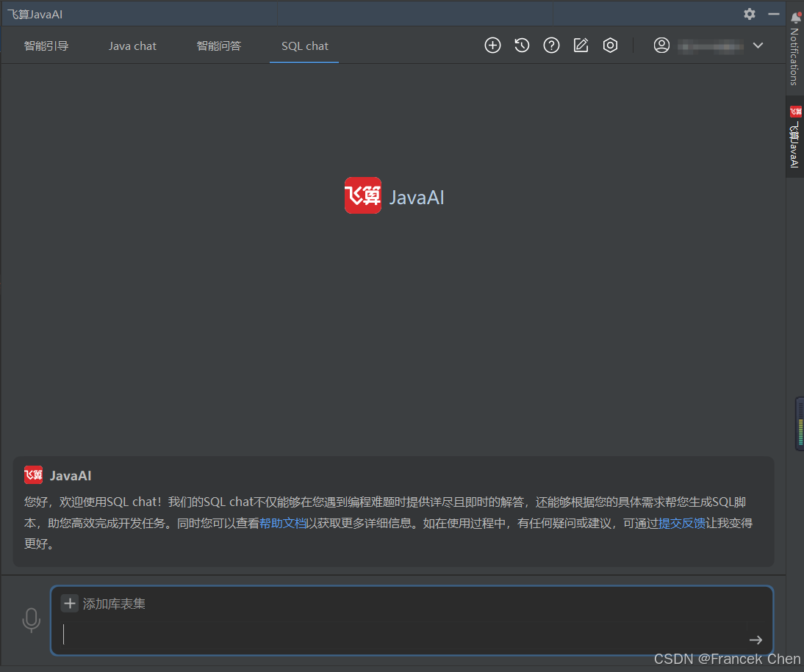Open chat history clock icon
This screenshot has height=672, width=804.
pos(522,46)
